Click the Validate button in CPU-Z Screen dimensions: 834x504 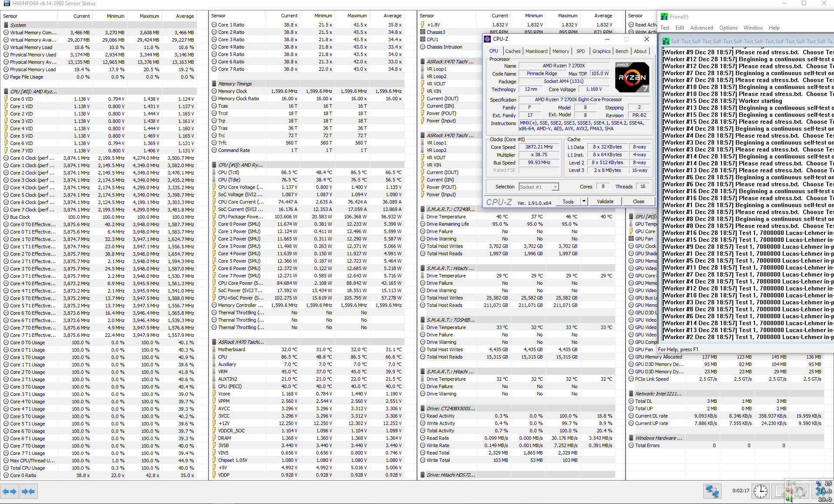click(605, 201)
